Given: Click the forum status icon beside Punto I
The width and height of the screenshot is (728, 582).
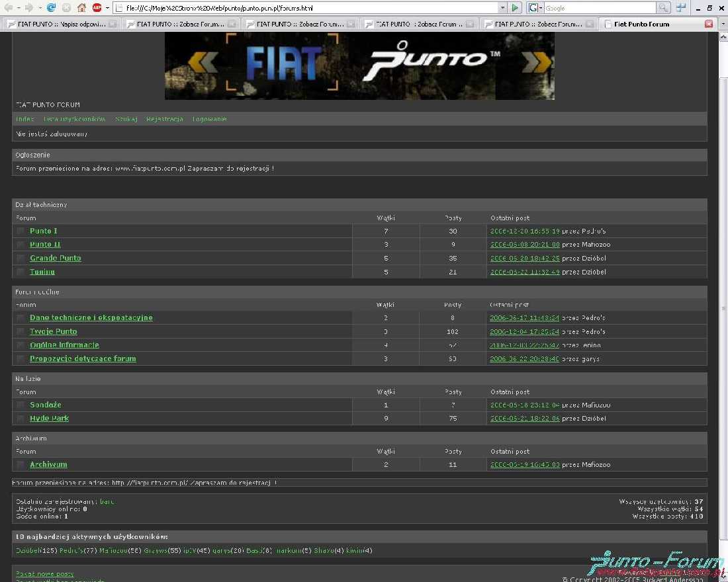Looking at the screenshot, I should (21, 231).
